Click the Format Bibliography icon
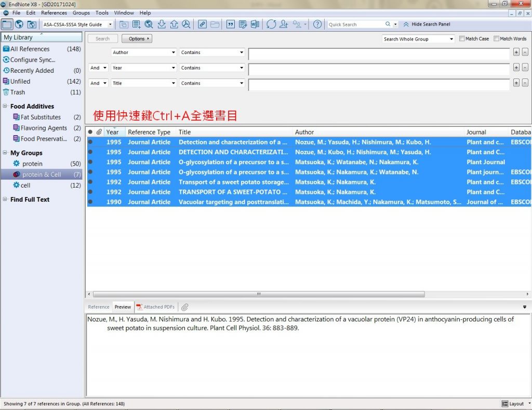This screenshot has width=532, height=410. coord(243,24)
